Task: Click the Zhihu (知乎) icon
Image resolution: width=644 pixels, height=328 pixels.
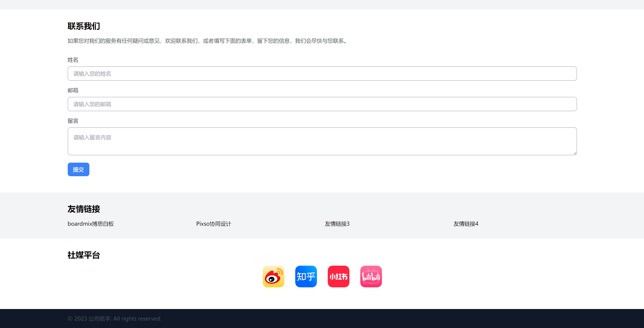Action: point(306,276)
